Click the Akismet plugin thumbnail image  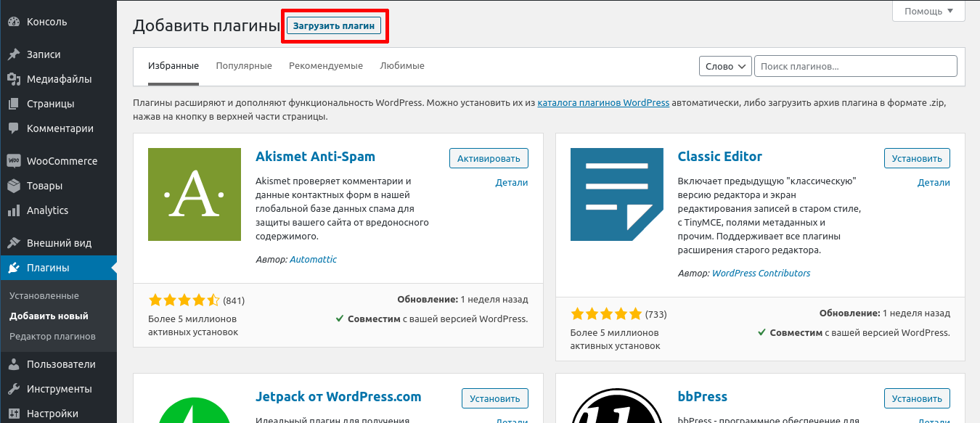point(194,194)
